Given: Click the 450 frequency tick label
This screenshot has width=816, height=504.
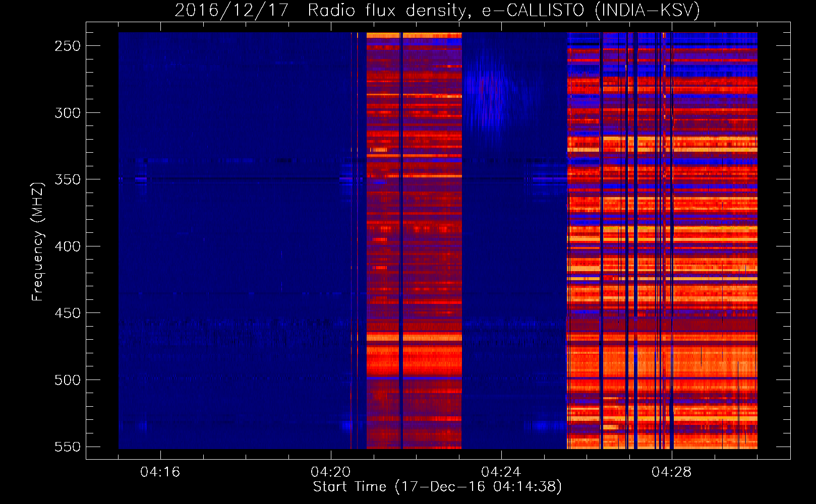Looking at the screenshot, I should (x=68, y=313).
